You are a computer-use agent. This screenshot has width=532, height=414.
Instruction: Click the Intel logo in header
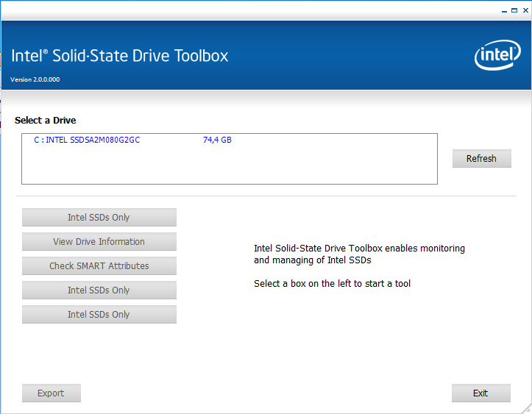click(x=497, y=55)
